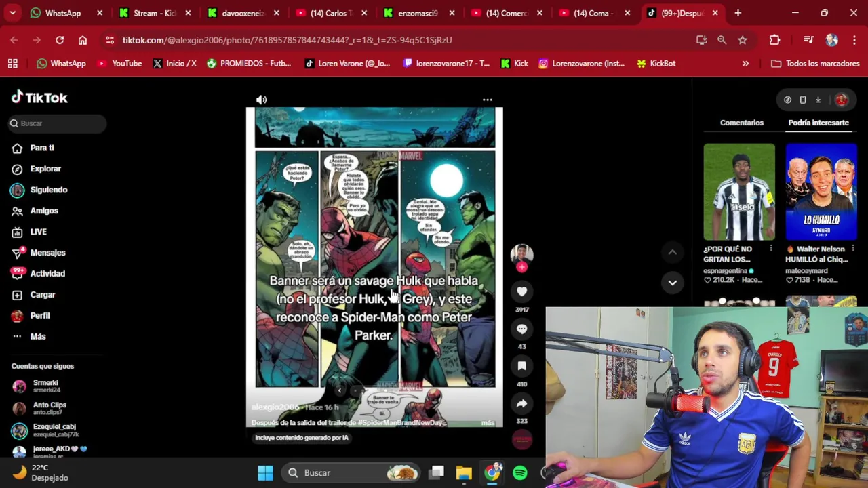Image resolution: width=868 pixels, height=488 pixels.
Task: Zoom the page with the magnifier icon
Action: [722, 40]
